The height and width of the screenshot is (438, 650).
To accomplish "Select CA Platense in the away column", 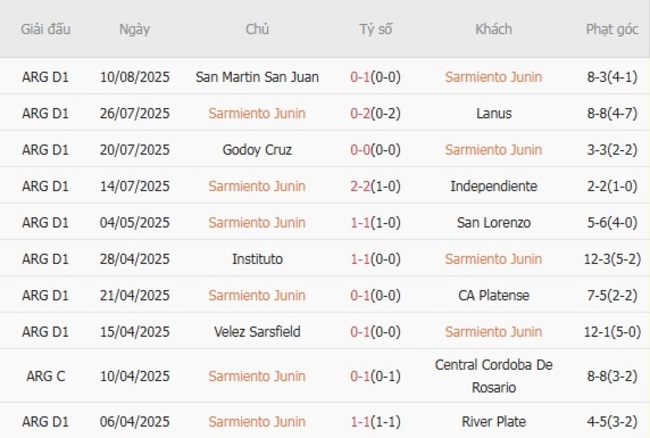I will pyautogui.click(x=493, y=295).
